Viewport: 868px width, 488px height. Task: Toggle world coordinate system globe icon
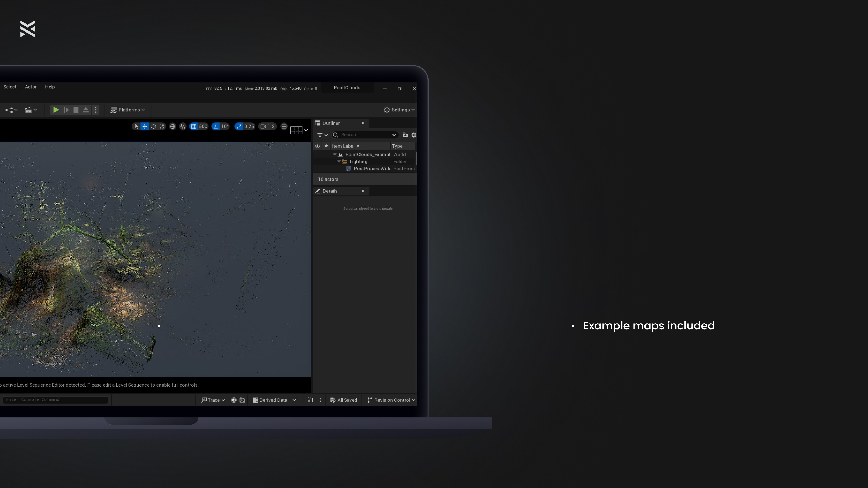172,127
